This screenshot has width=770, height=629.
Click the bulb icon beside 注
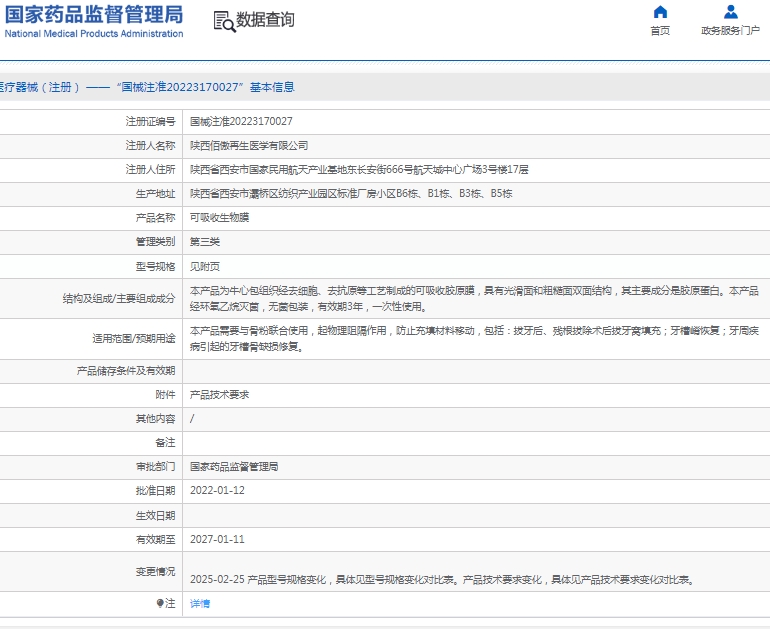(160, 603)
